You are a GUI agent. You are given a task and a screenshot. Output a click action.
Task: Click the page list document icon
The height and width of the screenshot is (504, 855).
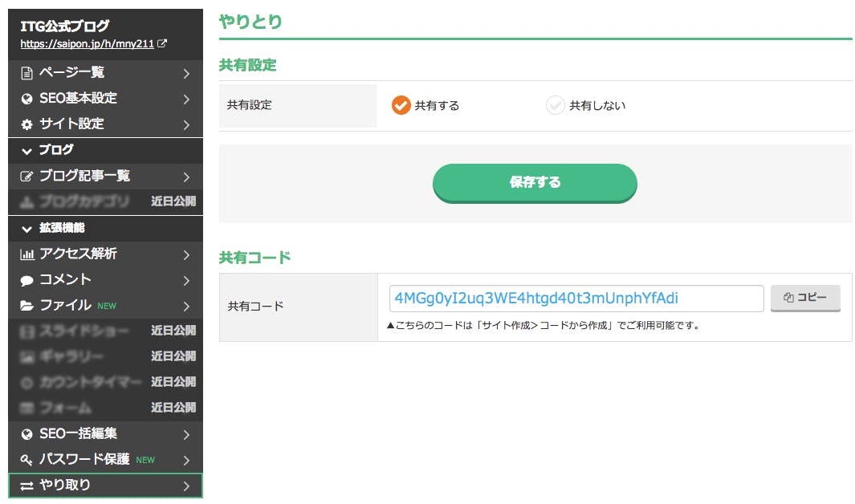[26, 73]
